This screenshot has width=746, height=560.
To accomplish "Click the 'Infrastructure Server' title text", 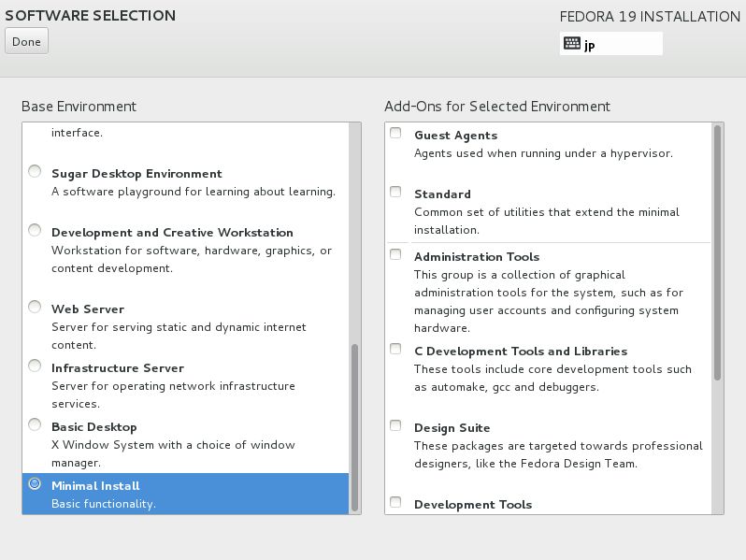I will 118,368.
